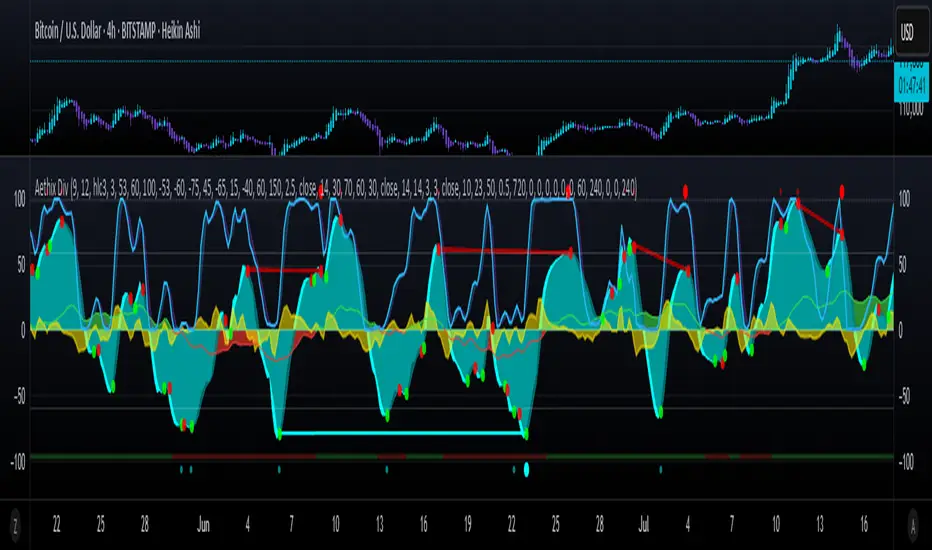Click the 0 label on the right indicator scale
Image resolution: width=932 pixels, height=550 pixels.
[x=900, y=331]
